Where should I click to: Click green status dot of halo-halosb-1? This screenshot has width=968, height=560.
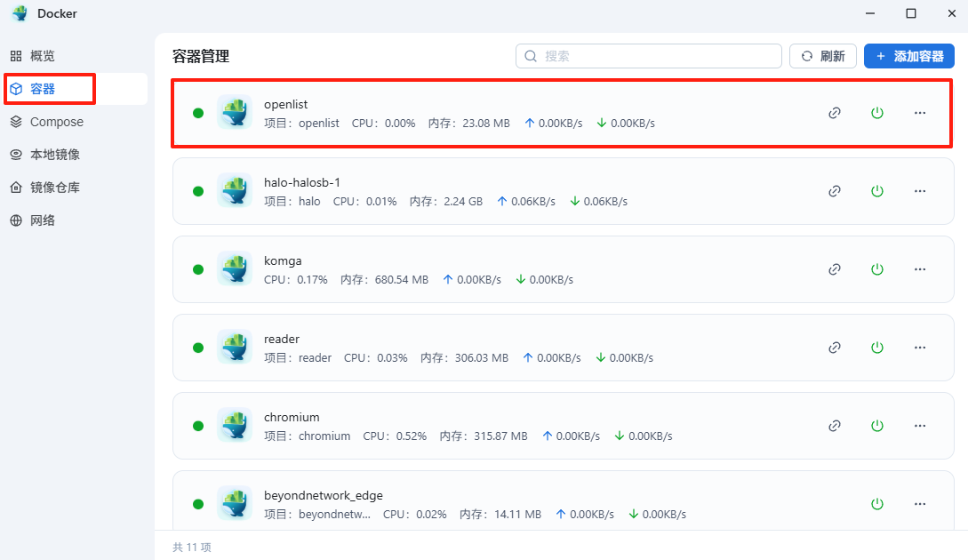198,191
